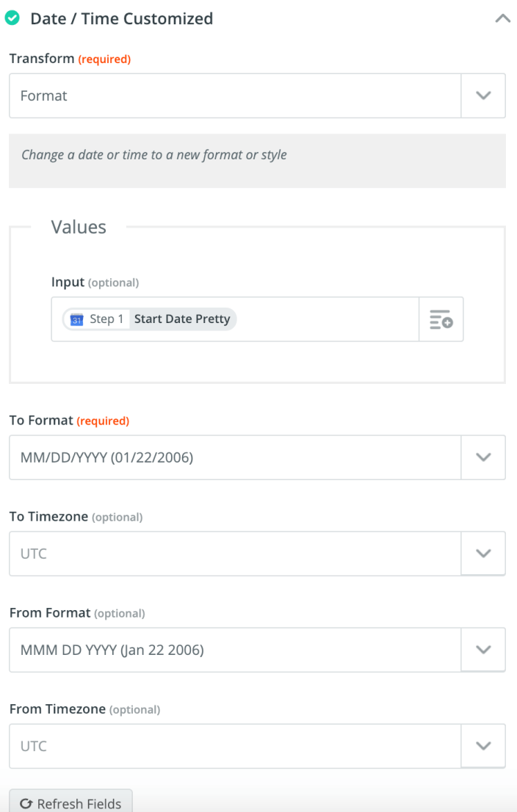Click the green checkmark status icon
The height and width of the screenshot is (812, 517).
click(x=15, y=18)
